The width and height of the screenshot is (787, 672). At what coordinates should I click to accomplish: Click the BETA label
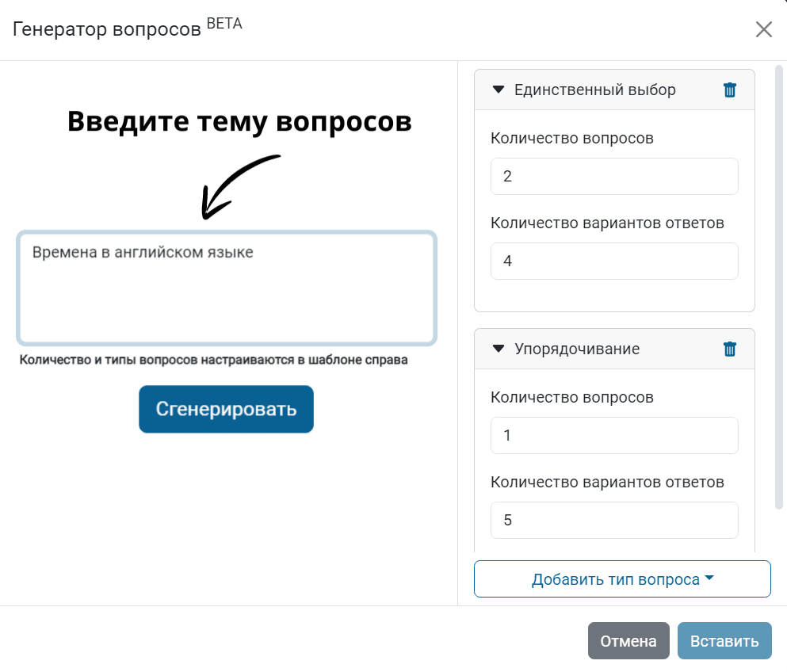click(224, 24)
